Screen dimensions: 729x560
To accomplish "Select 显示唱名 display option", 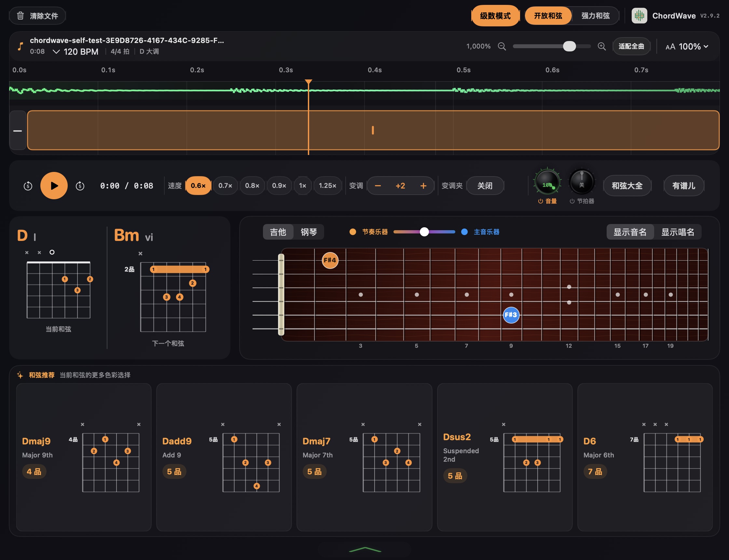I will [x=677, y=232].
